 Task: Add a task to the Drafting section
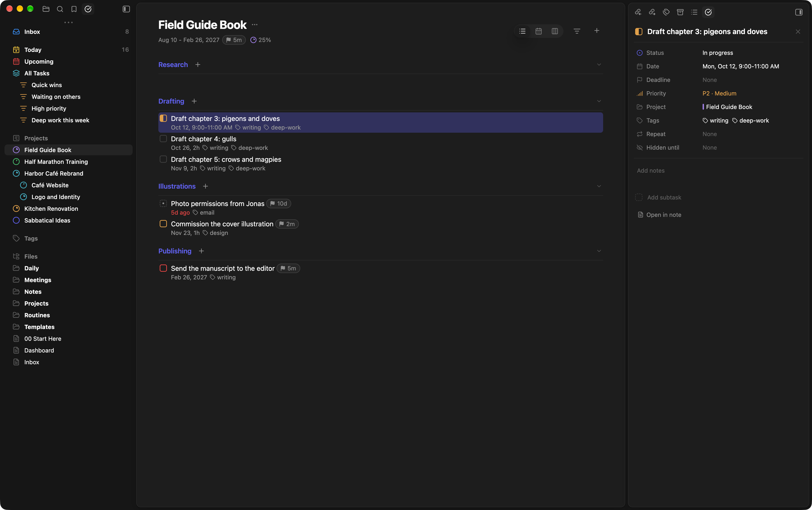(x=194, y=101)
